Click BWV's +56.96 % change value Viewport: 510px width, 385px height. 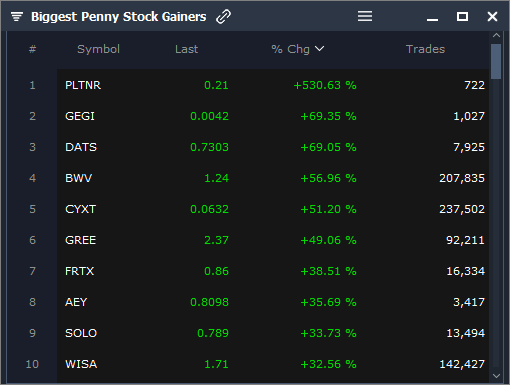point(328,178)
